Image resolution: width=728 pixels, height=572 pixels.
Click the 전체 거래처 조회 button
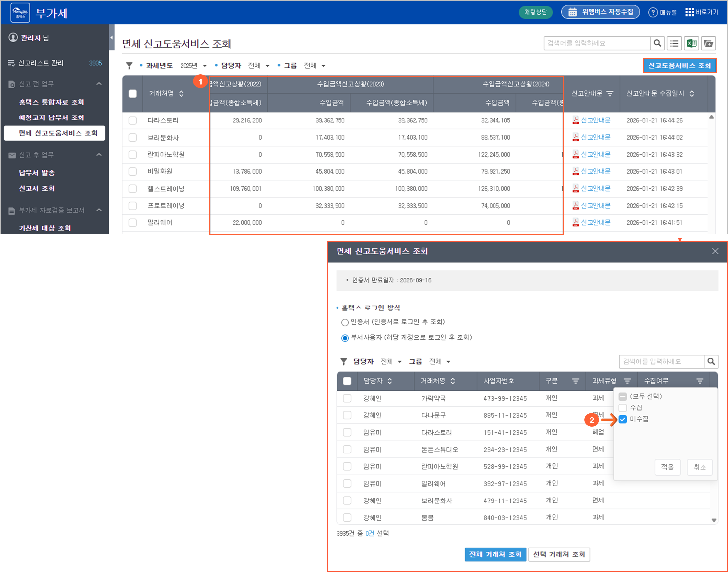(495, 554)
